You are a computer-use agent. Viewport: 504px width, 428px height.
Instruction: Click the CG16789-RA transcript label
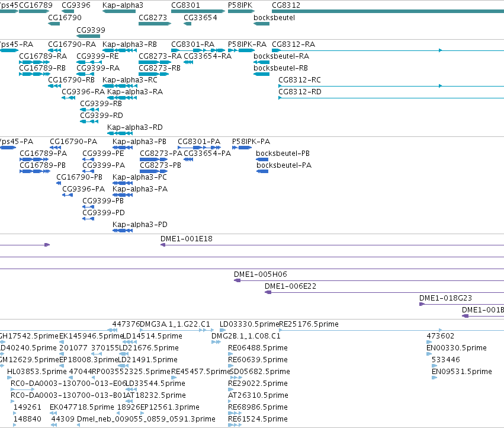[43, 56]
